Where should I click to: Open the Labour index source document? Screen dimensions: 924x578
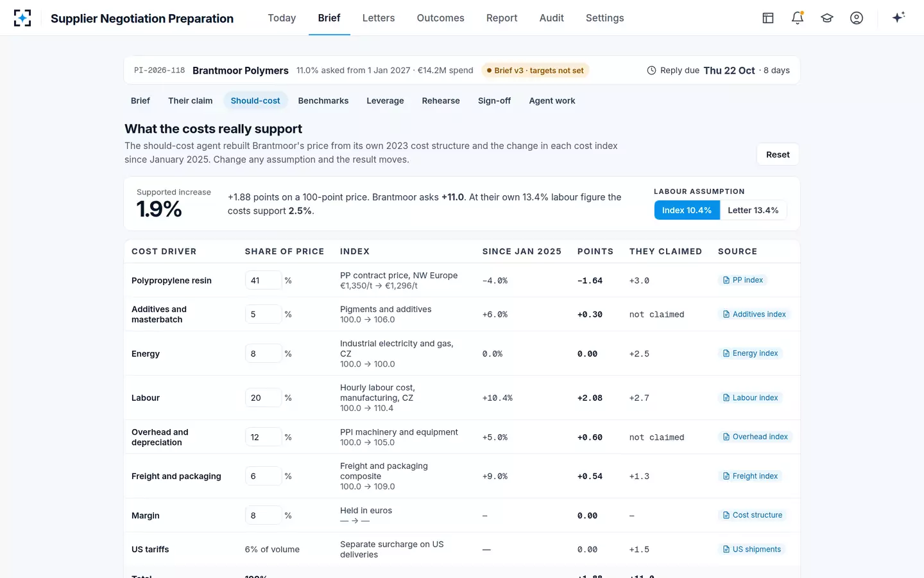750,398
